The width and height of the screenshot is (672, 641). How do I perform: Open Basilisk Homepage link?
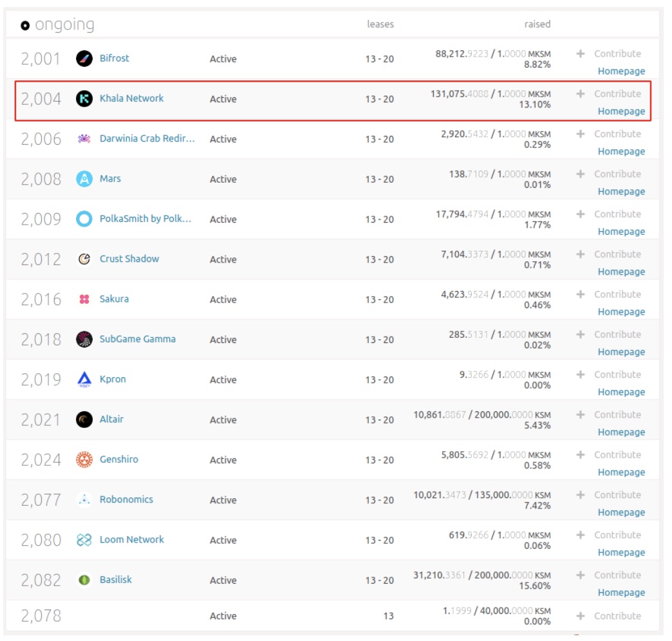click(621, 593)
